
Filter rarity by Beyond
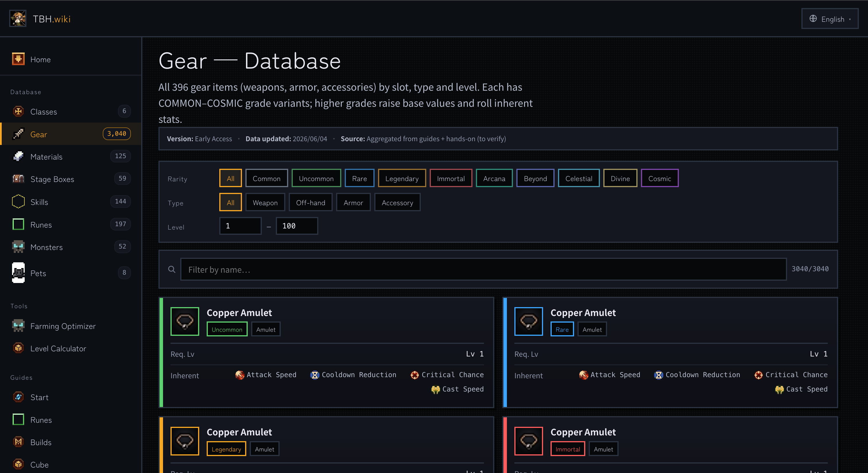[535, 178]
